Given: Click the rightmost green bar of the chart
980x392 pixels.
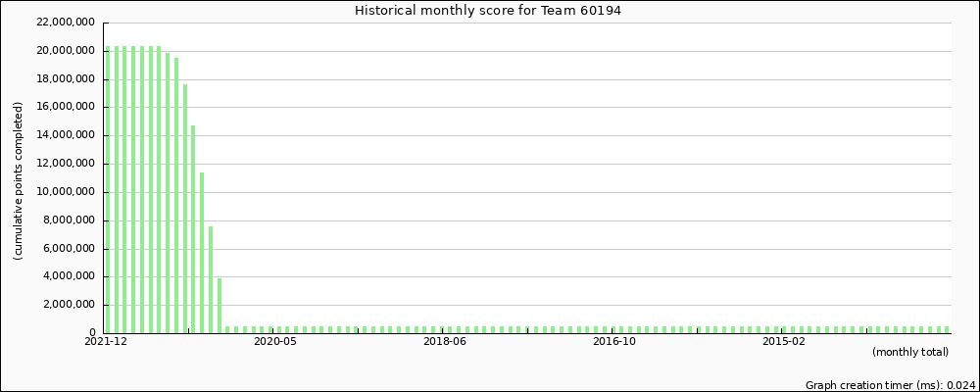Looking at the screenshot, I should pyautogui.click(x=948, y=329).
